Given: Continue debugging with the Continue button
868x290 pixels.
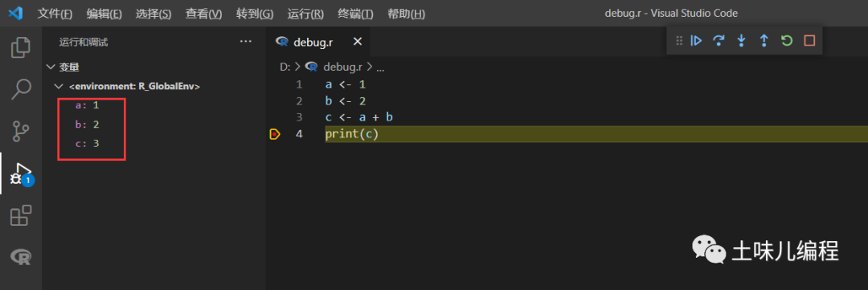Looking at the screenshot, I should 696,40.
